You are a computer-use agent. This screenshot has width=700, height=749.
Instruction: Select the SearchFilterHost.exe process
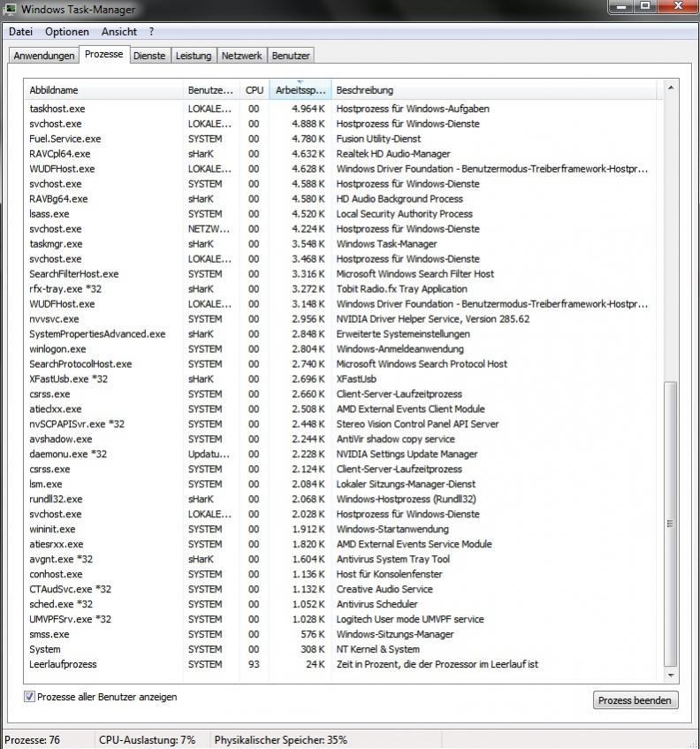pyautogui.click(x=342, y=274)
